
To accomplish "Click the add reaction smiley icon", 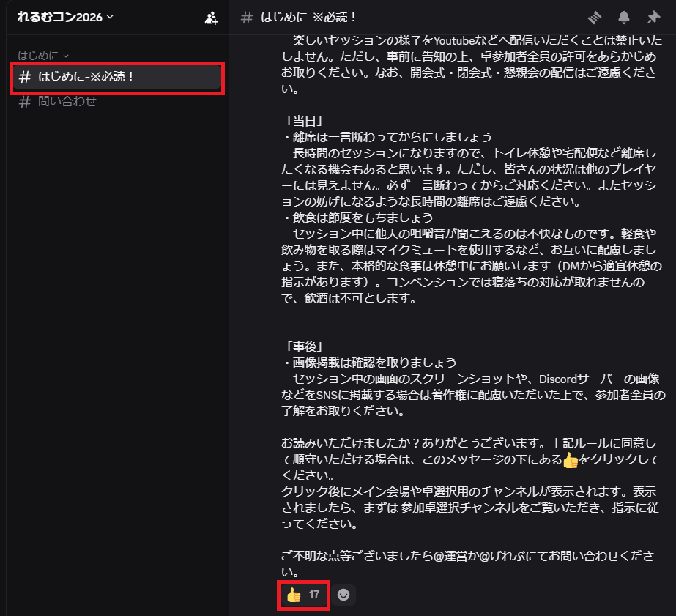I will point(343,595).
